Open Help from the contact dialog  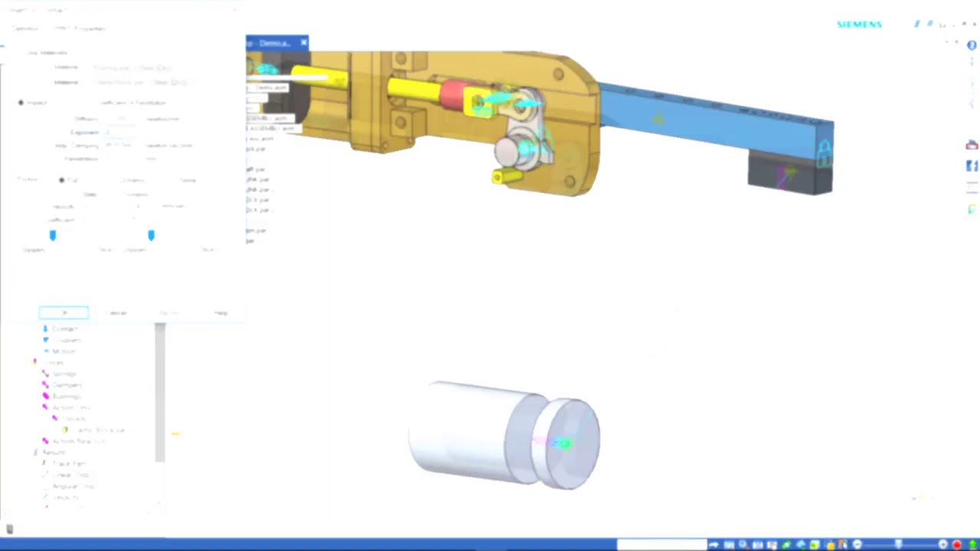point(220,312)
